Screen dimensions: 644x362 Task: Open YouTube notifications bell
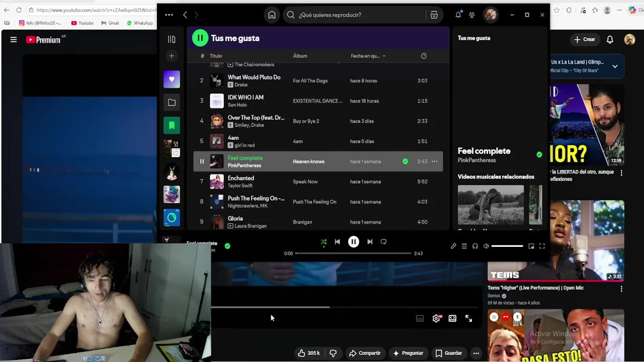(610, 39)
